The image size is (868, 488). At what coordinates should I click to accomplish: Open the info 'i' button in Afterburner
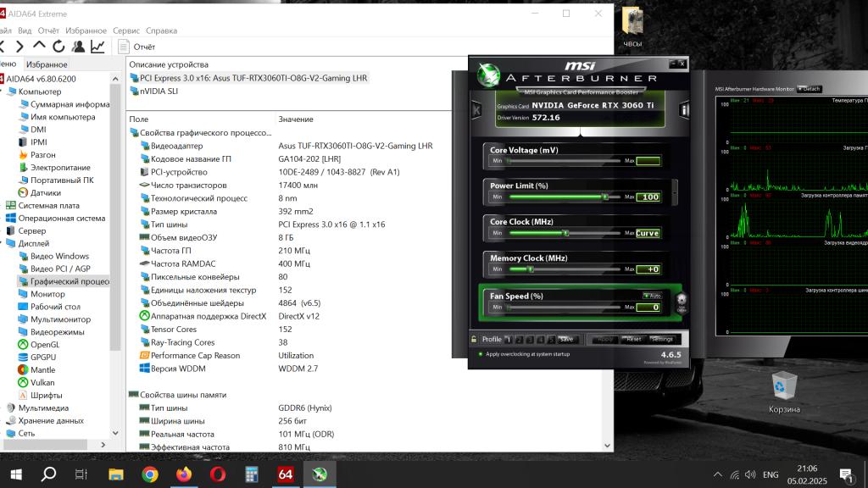pyautogui.click(x=684, y=110)
